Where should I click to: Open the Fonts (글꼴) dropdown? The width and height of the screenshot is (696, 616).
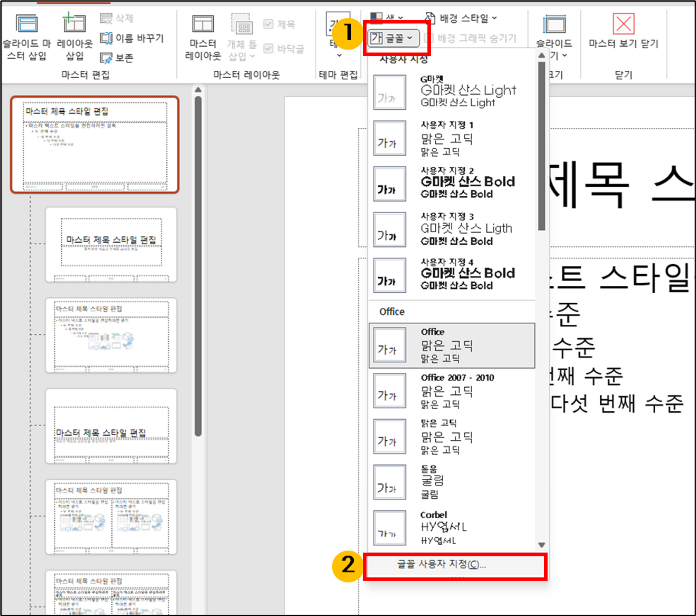tap(393, 38)
